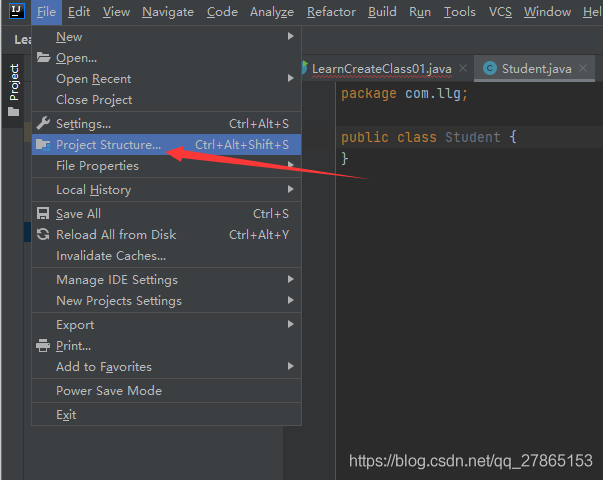The height and width of the screenshot is (480, 603).
Task: Expand the Local History submenu arrow
Action: pyautogui.click(x=291, y=190)
